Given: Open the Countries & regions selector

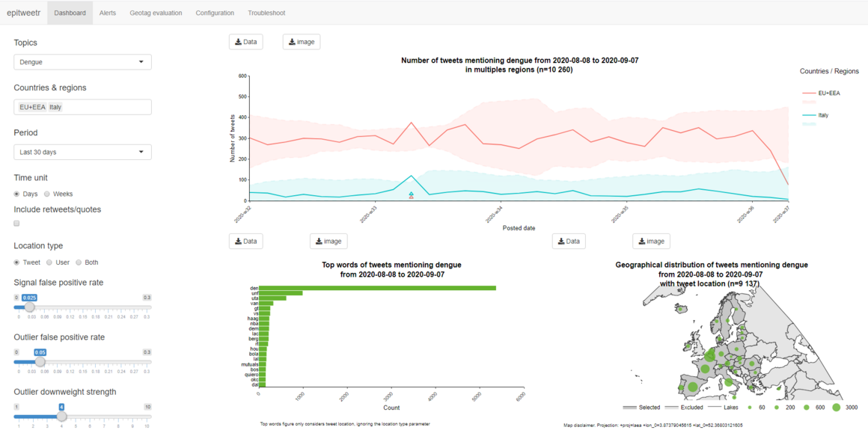Looking at the screenshot, I should pyautogui.click(x=82, y=107).
